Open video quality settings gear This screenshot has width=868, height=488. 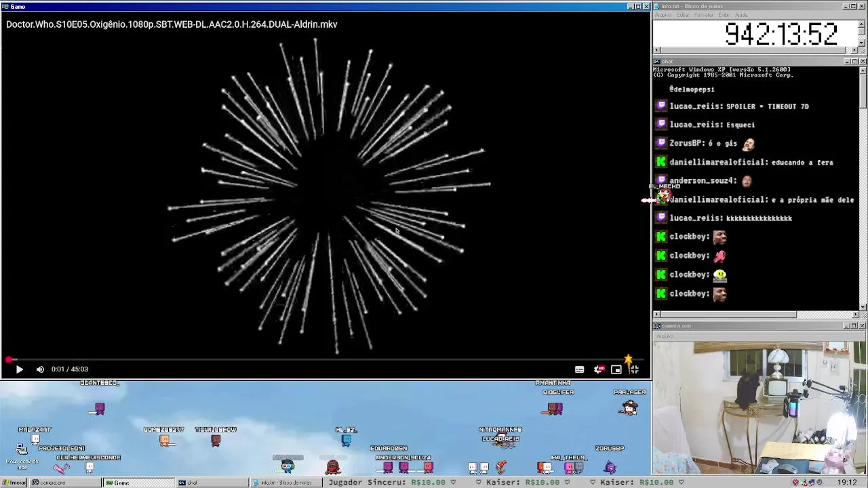(x=598, y=369)
